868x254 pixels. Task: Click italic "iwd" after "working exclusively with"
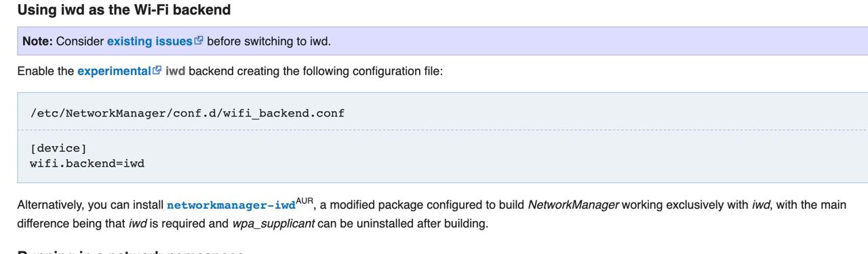761,205
